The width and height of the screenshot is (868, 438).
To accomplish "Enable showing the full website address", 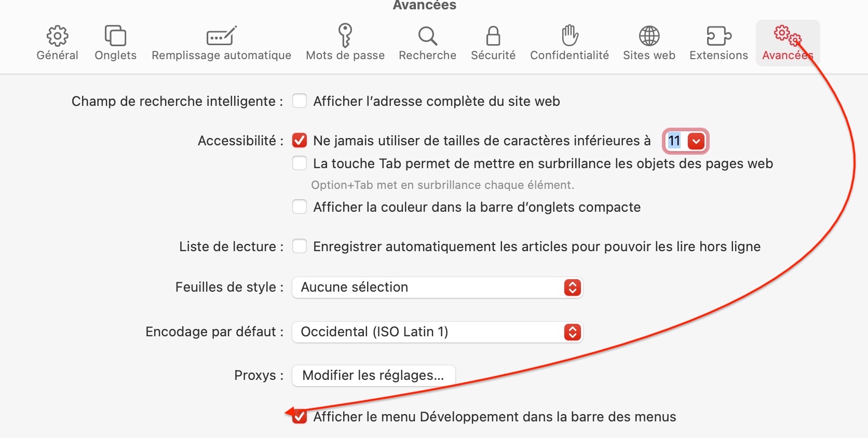I will [300, 101].
